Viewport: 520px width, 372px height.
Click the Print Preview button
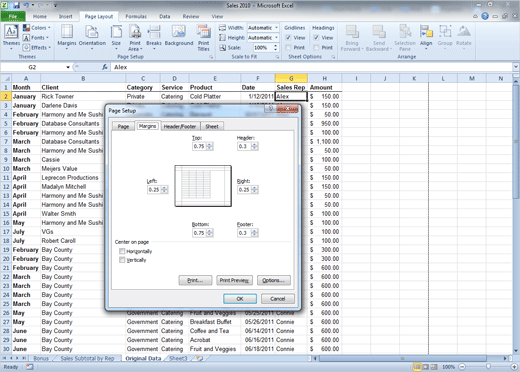click(x=234, y=280)
